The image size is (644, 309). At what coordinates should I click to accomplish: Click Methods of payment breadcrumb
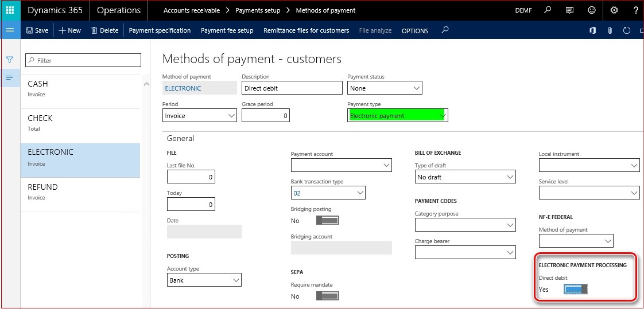pos(325,10)
